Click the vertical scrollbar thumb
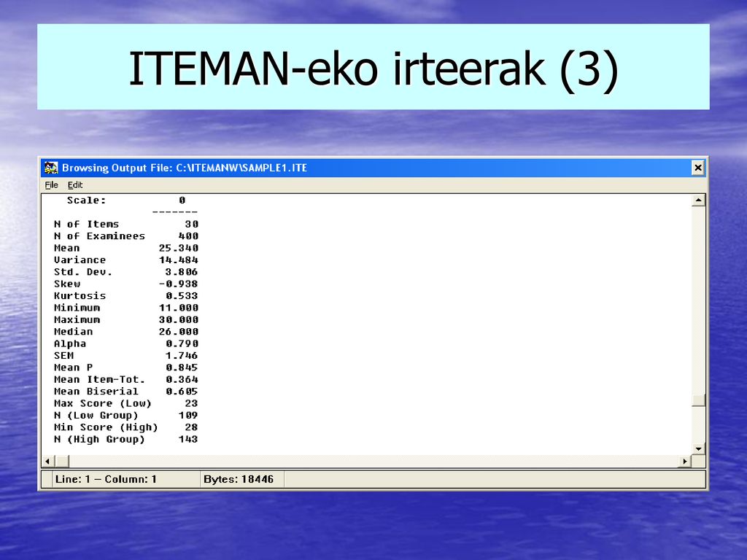This screenshot has height=560, width=747. pyautogui.click(x=698, y=400)
